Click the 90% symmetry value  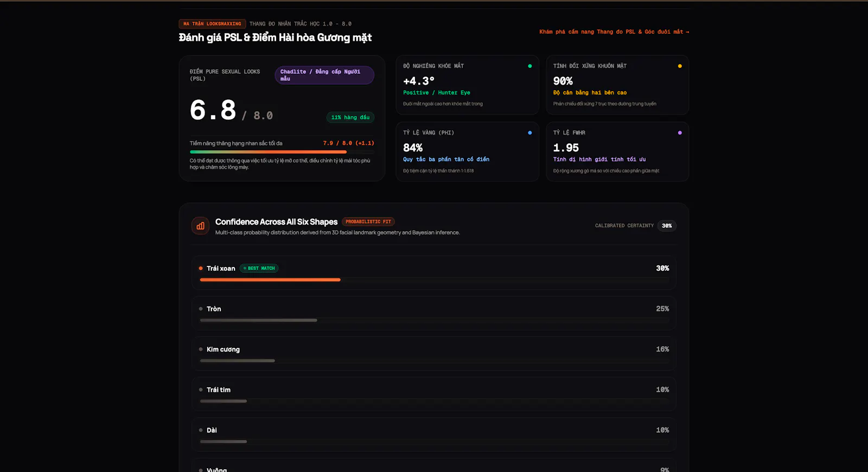pos(563,81)
